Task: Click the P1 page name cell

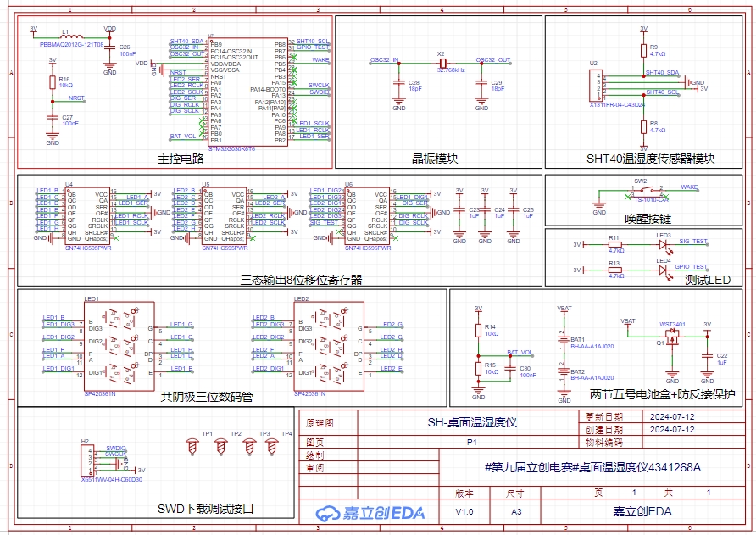Action: (x=472, y=443)
